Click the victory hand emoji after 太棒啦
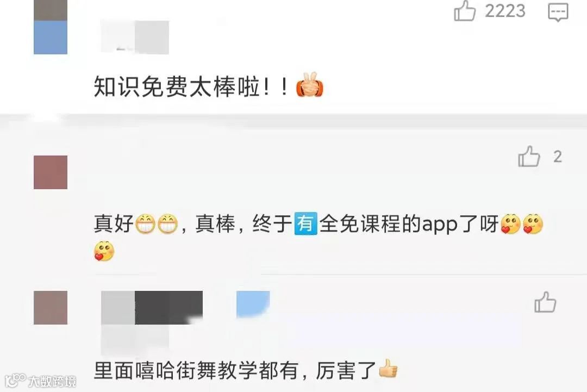Viewport: 587px width, 392px height. (310, 85)
